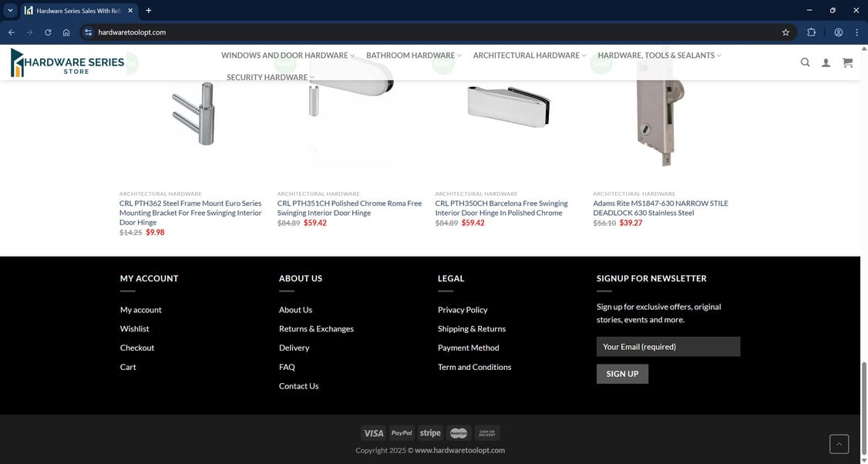This screenshot has width=868, height=464.
Task: Open CRL PTH350CH Barcelona hinge title link
Action: tap(501, 208)
